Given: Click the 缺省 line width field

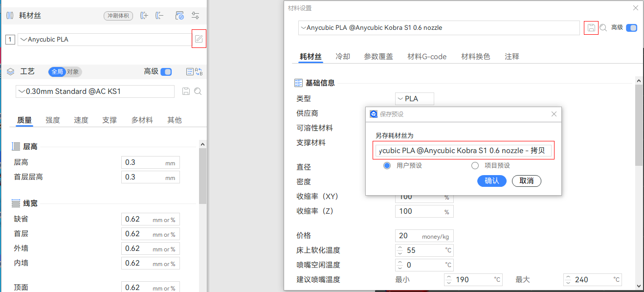Looking at the screenshot, I should point(151,219).
